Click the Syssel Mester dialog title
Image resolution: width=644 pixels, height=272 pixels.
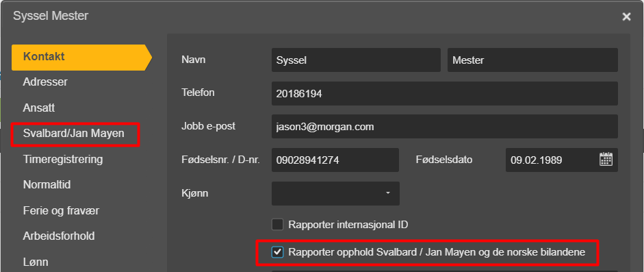tap(51, 16)
